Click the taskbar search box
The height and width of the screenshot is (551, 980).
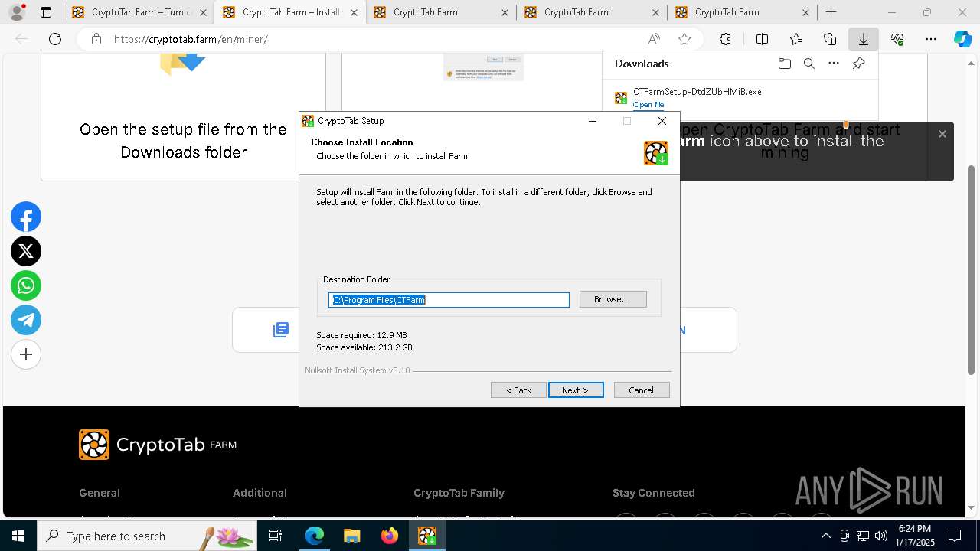point(148,536)
